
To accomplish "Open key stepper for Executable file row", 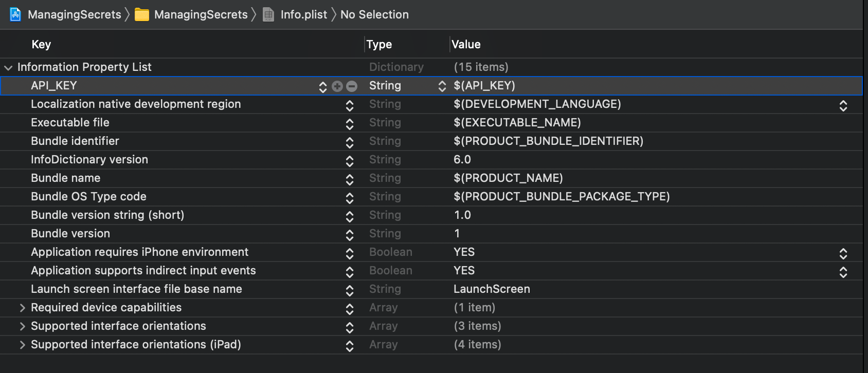I will click(x=350, y=124).
